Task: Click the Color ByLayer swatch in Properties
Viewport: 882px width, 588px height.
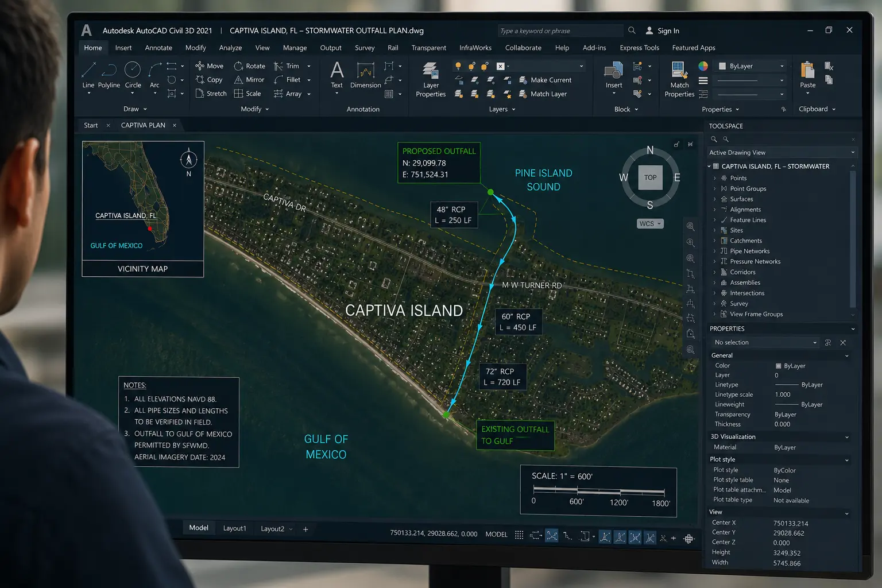Action: point(779,366)
